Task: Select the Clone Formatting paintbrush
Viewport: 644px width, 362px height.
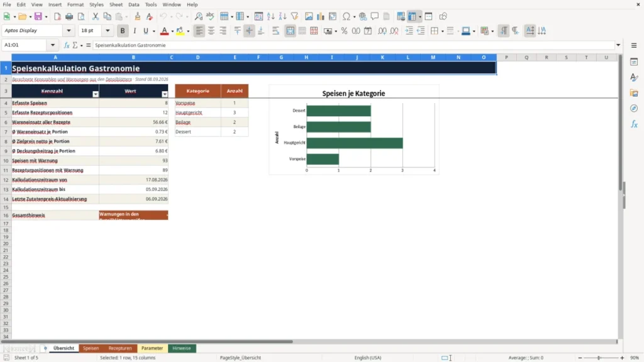Action: click(138, 16)
